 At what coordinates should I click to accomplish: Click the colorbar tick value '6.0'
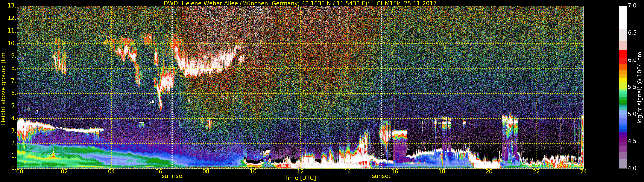(x=632, y=60)
